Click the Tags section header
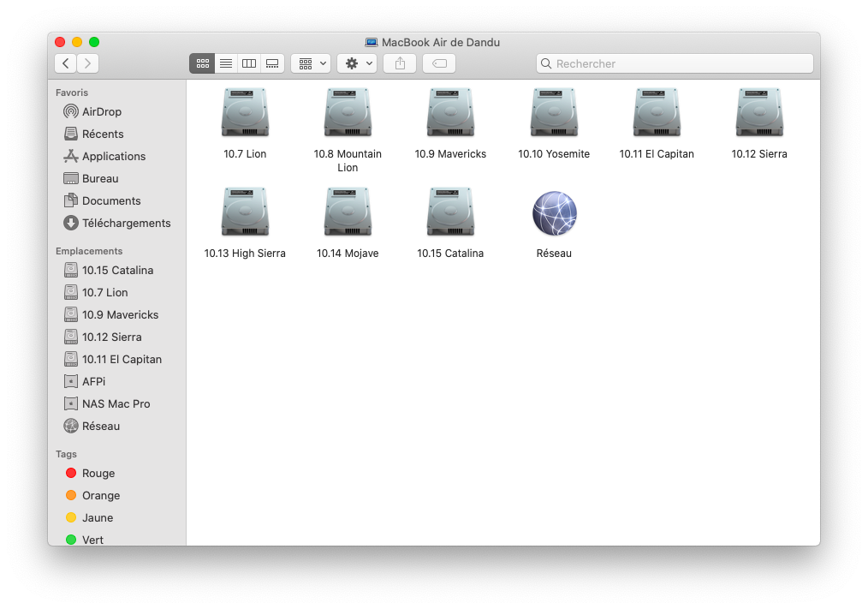The height and width of the screenshot is (609, 868). [66, 454]
